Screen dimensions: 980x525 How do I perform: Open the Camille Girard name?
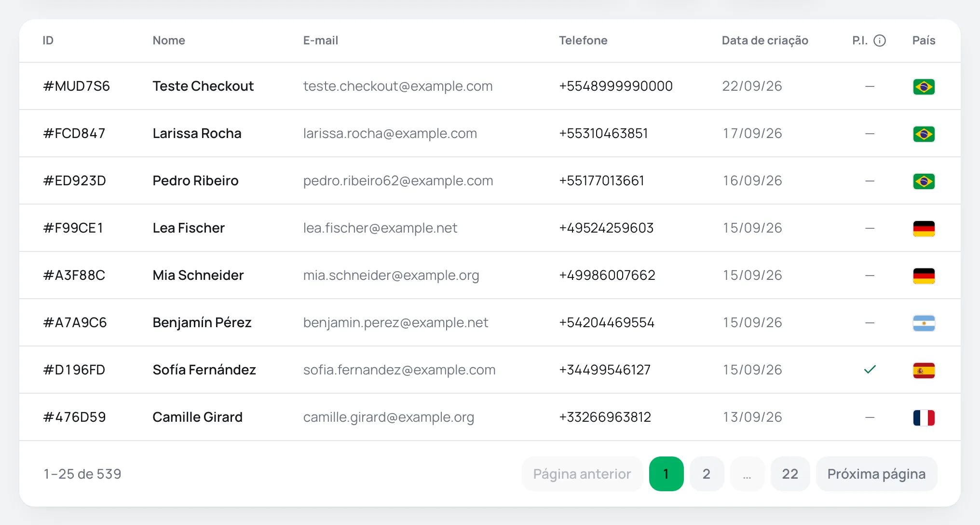coord(197,417)
